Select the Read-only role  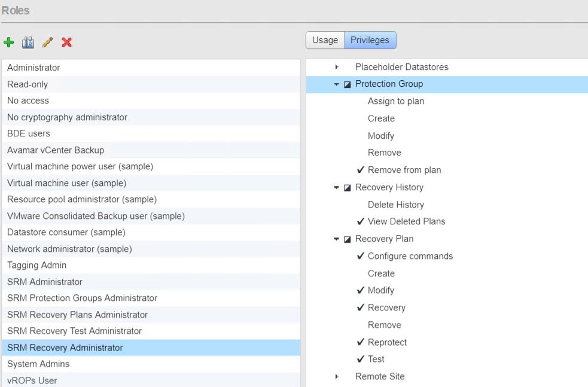[151, 84]
